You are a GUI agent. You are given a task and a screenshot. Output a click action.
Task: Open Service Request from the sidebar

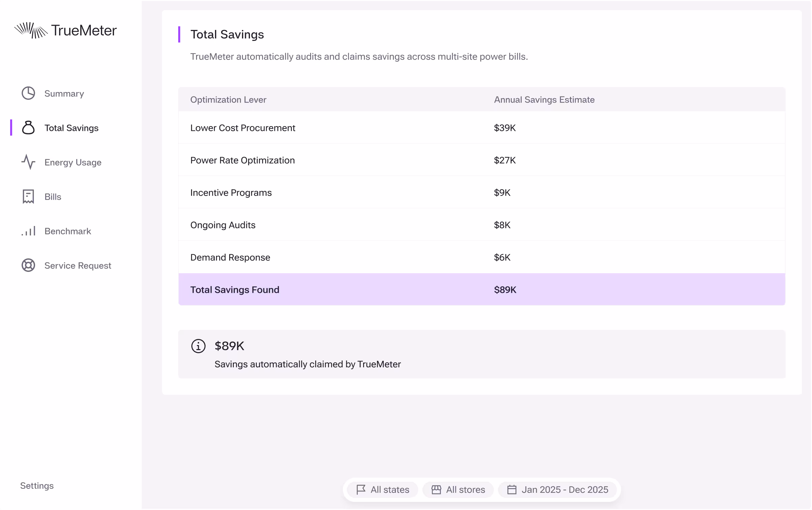point(78,266)
